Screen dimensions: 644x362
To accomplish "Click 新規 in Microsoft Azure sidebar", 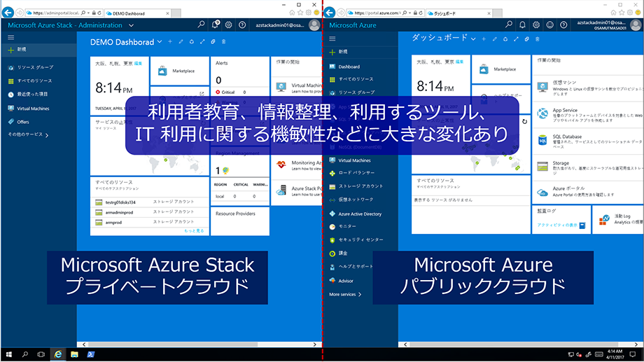I will click(360, 52).
